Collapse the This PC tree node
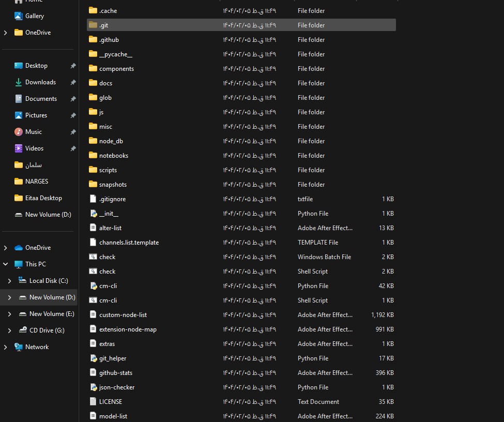This screenshot has width=504, height=422. pyautogui.click(x=6, y=264)
